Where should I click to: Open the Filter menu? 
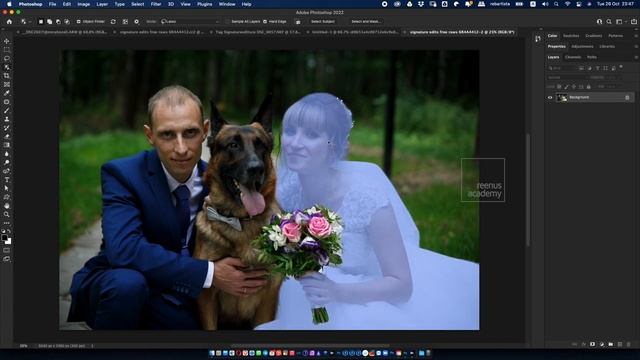(x=156, y=4)
